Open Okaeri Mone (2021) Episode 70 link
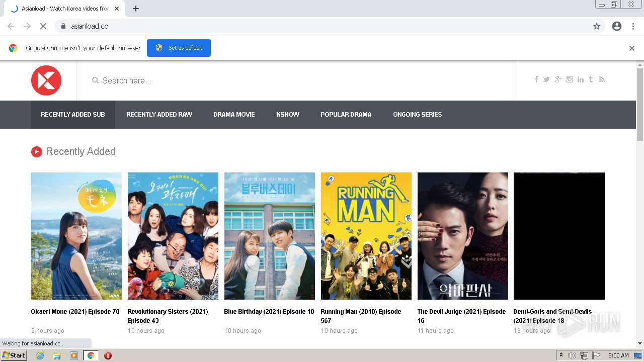Screen dimensions: 644x362 point(75,312)
